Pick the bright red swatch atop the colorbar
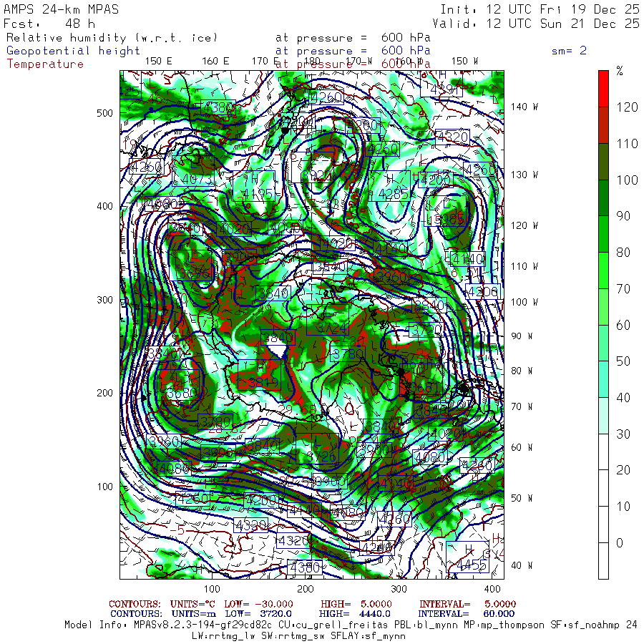 pyautogui.click(x=603, y=89)
